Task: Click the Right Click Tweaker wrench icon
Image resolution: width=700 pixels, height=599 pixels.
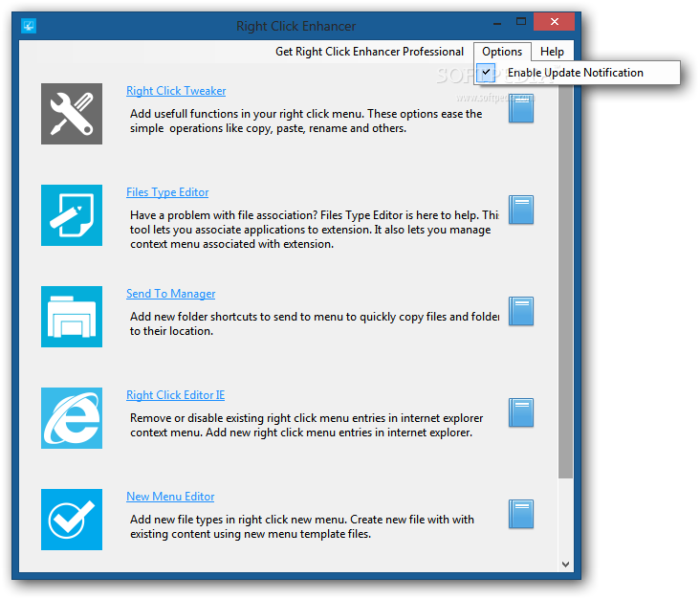Action: 72,114
